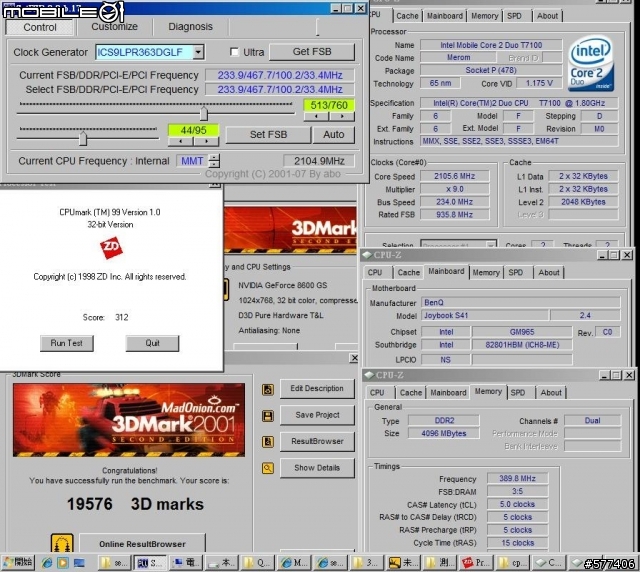Open SPD tab in Mainboard CPU-Z window
This screenshot has width=640, height=572.
coord(516,272)
